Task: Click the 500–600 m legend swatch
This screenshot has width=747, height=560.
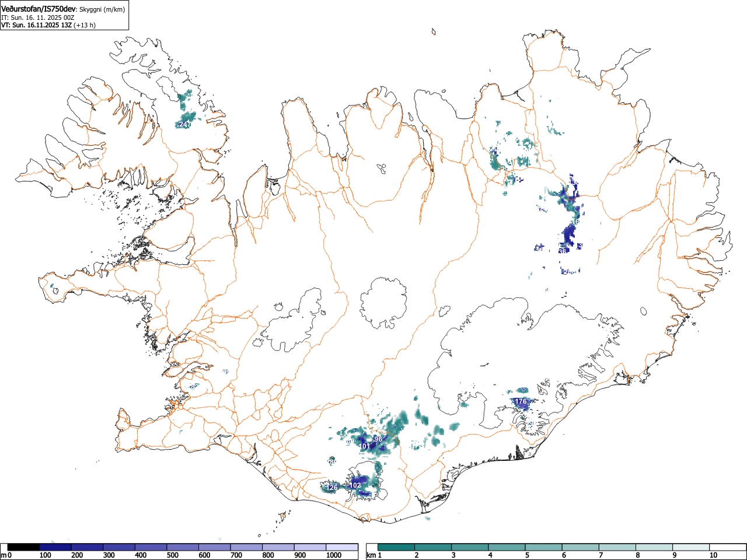Action: [x=183, y=547]
